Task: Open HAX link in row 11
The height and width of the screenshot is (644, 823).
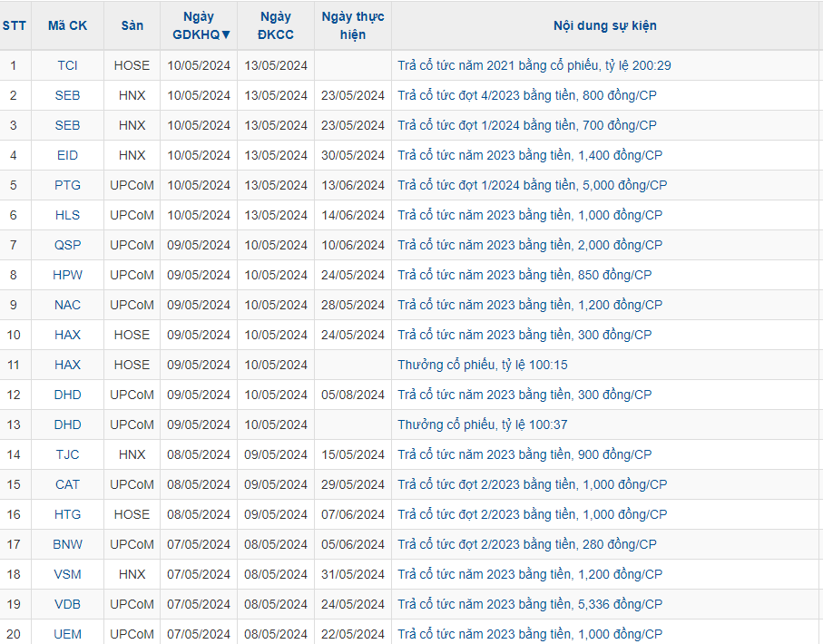Action: pyautogui.click(x=67, y=365)
